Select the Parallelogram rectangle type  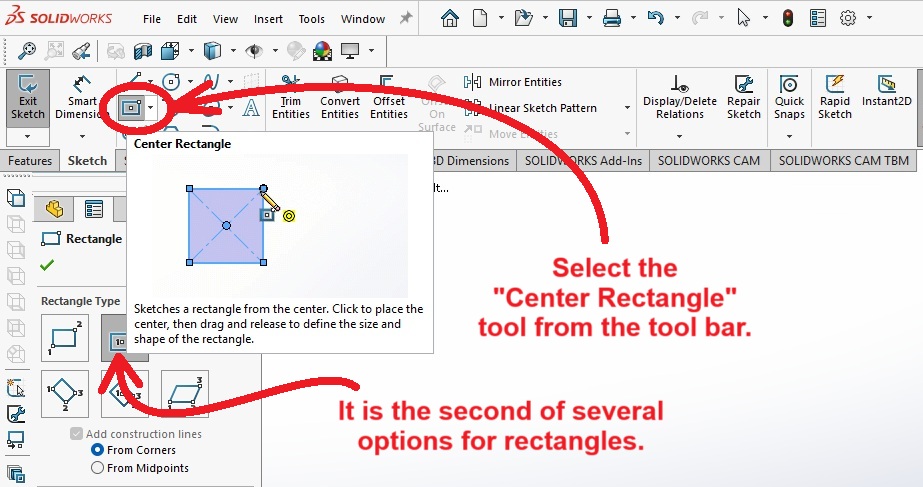click(x=185, y=393)
